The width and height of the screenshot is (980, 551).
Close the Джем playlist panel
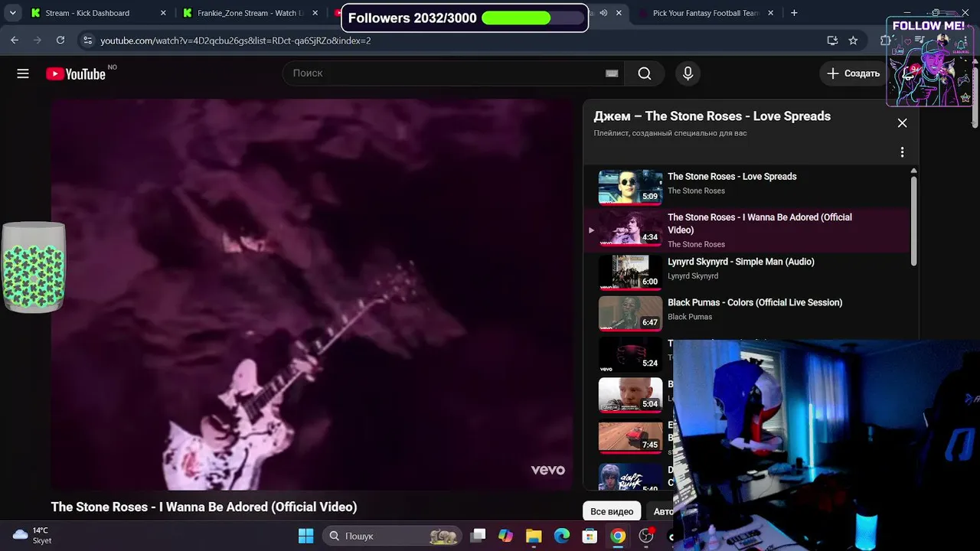pos(902,123)
